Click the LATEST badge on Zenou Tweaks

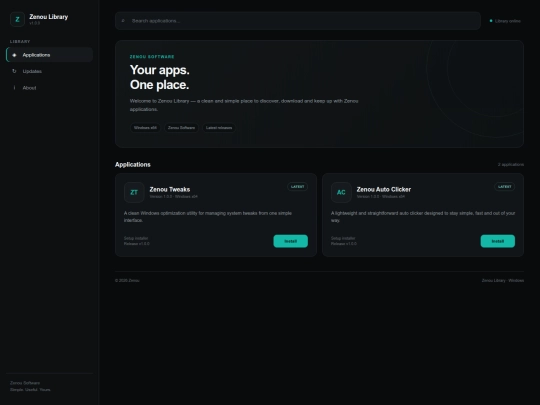(298, 187)
